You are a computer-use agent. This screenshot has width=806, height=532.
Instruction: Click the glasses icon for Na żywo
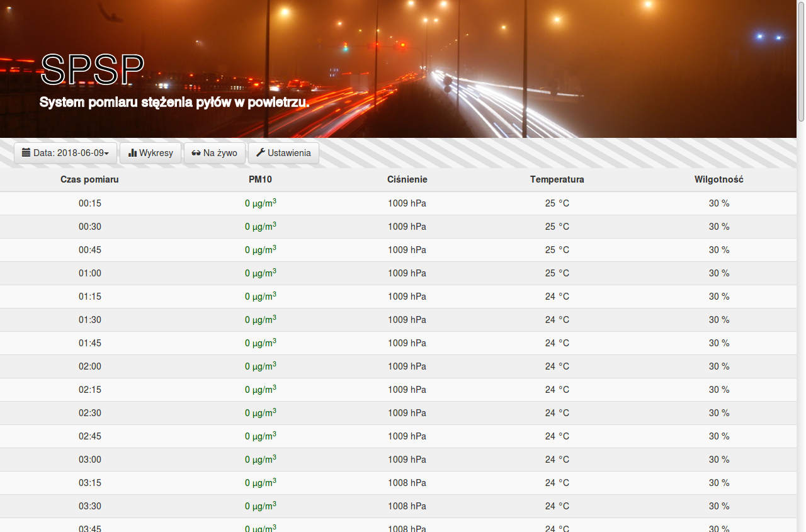(196, 153)
